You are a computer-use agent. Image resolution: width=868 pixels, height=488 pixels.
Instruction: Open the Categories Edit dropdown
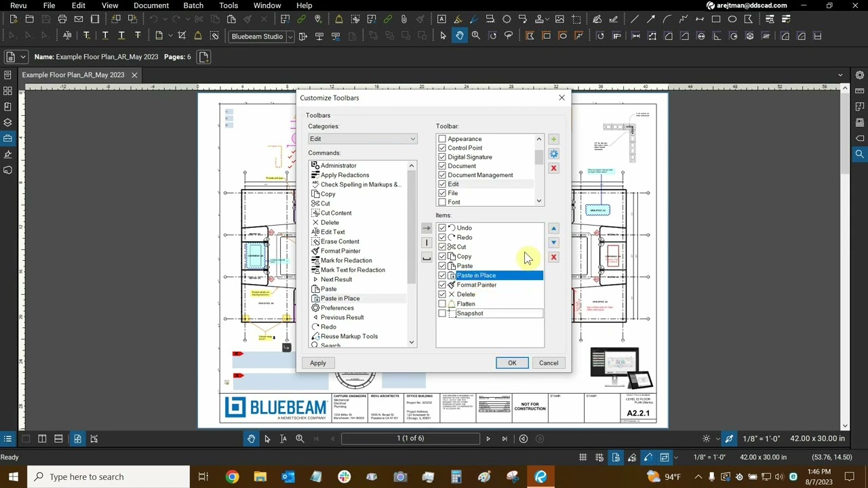(x=363, y=139)
